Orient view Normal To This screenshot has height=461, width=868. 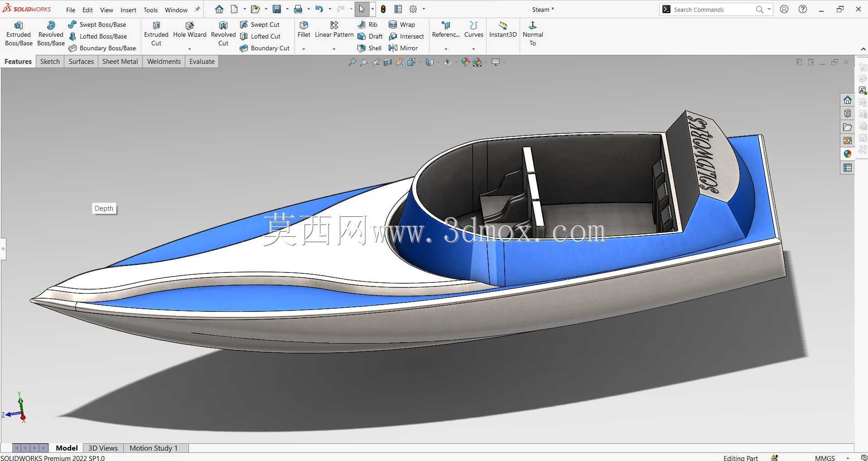533,34
